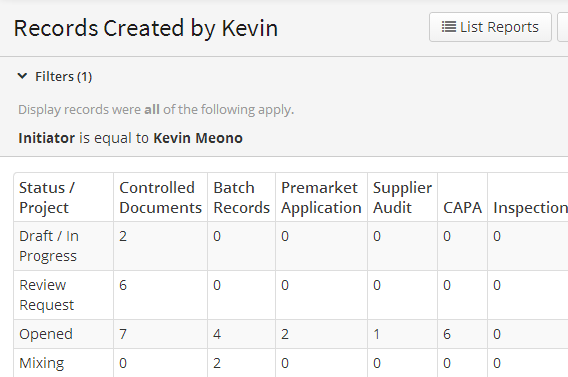Click the Kevin Meono filter value
This screenshot has height=377, width=568.
point(198,138)
